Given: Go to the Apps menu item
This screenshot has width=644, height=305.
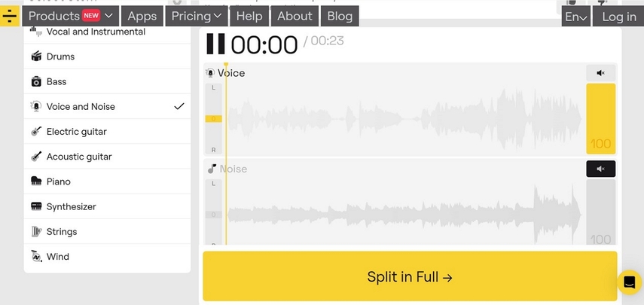Looking at the screenshot, I should [142, 16].
